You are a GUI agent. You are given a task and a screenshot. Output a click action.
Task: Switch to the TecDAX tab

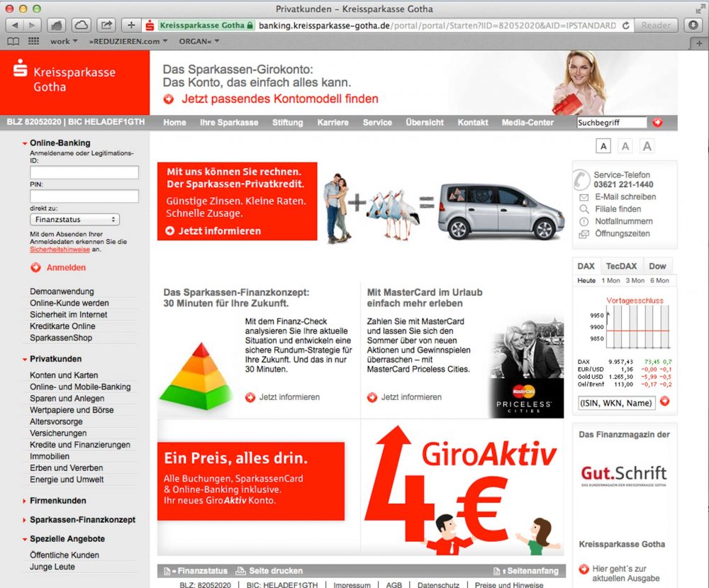[621, 266]
